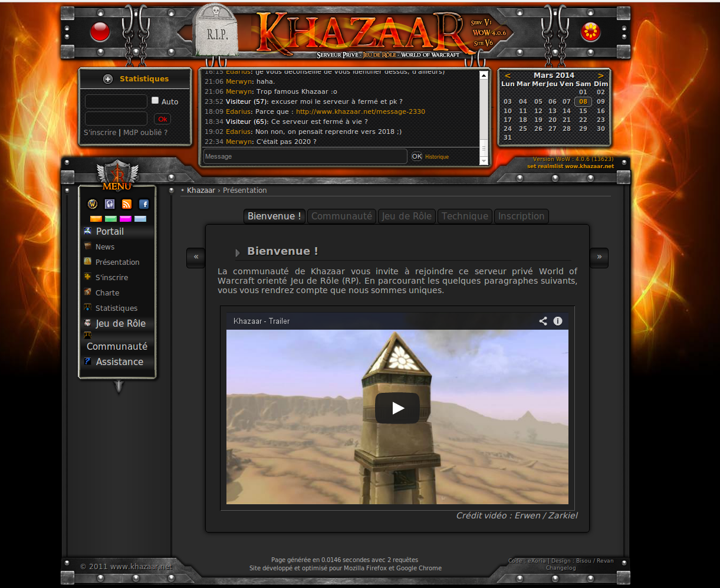
Task: Click the icon beside Charte
Action: (88, 293)
